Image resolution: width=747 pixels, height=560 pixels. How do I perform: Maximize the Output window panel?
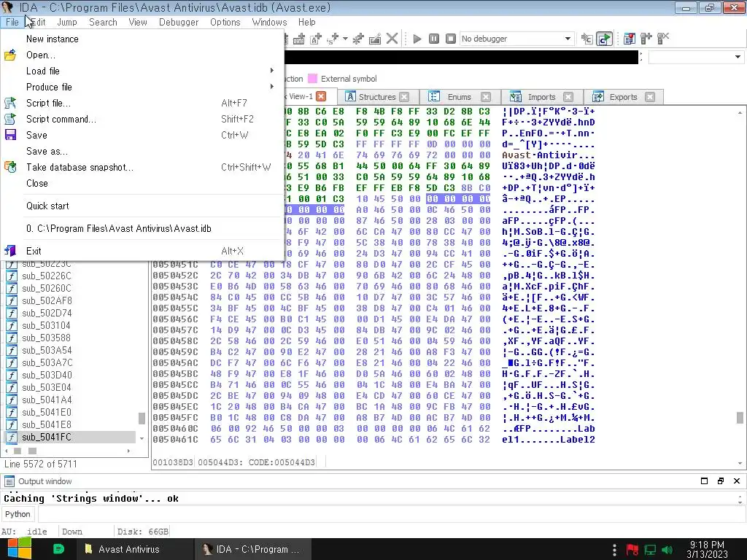(704, 481)
